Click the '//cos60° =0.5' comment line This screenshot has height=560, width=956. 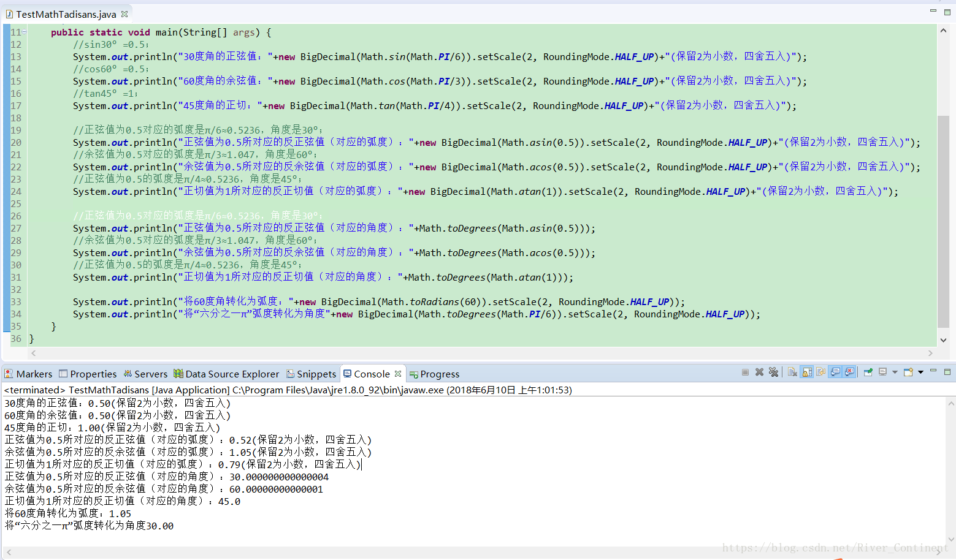coord(110,69)
